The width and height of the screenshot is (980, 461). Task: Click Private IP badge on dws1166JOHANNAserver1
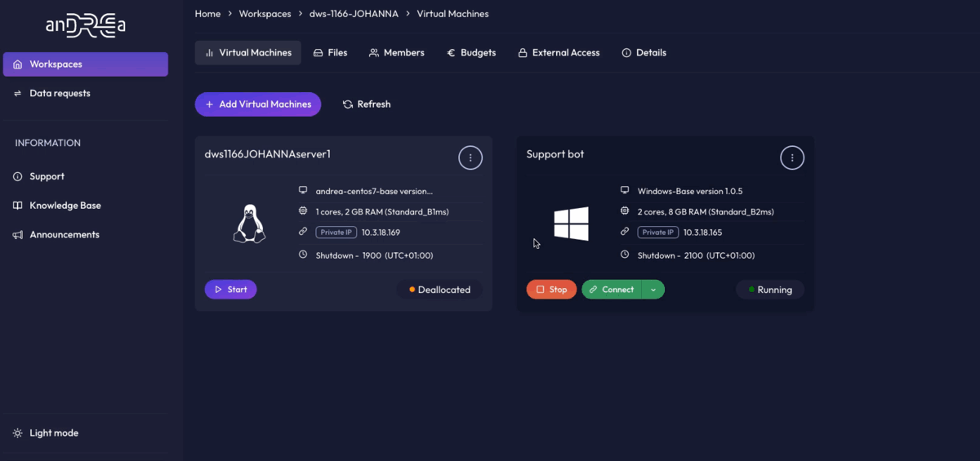coord(336,233)
